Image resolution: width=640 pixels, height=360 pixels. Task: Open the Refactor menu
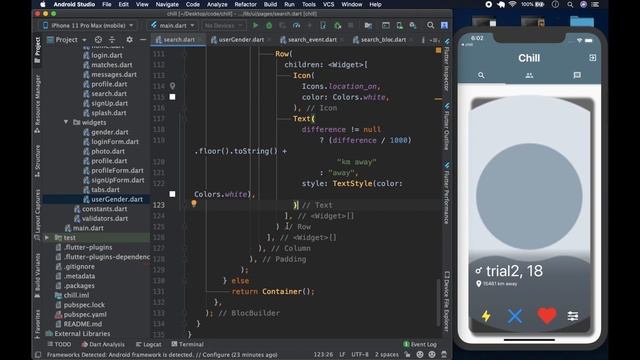click(245, 4)
